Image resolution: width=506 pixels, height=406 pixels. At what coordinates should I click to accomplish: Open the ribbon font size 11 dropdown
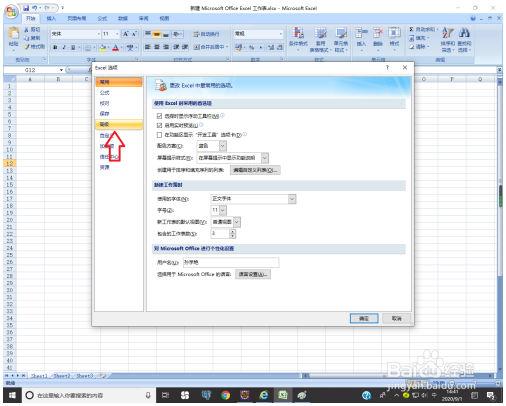(117, 34)
